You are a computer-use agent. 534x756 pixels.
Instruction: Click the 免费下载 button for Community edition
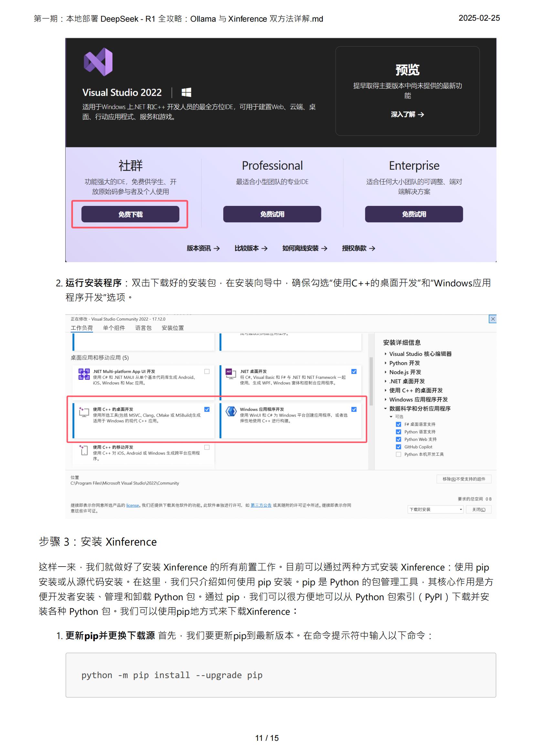tap(130, 214)
